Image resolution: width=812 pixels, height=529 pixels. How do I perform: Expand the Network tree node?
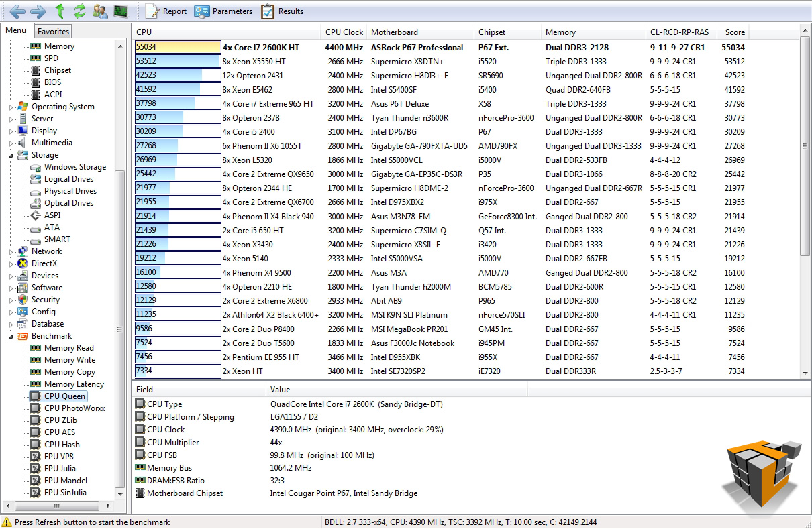(11, 252)
